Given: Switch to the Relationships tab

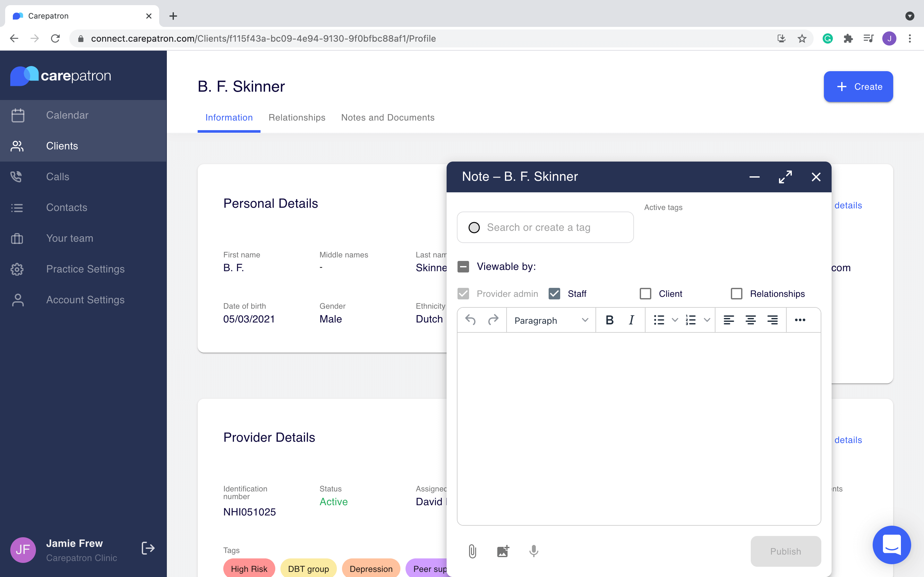Looking at the screenshot, I should pos(297,117).
